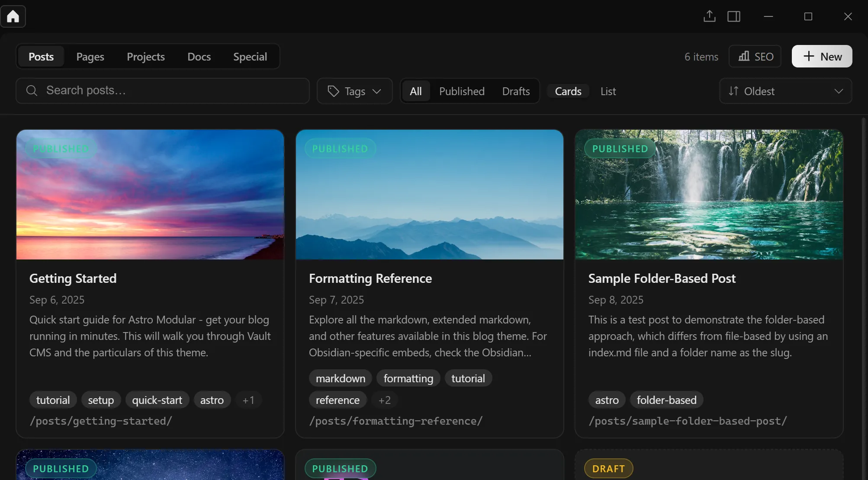
Task: Click the 6 items count label
Action: 701,57
